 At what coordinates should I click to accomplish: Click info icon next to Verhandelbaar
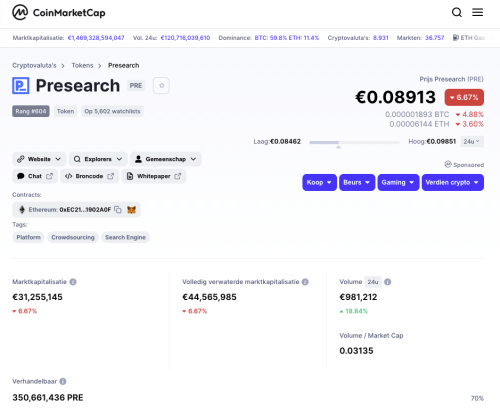(63, 381)
